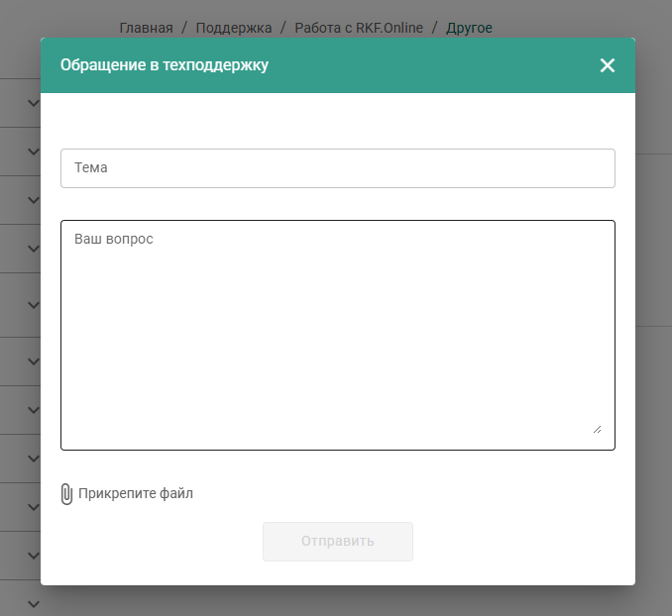Select the Другое breadcrumb item
The height and width of the screenshot is (616, 672).
[469, 28]
